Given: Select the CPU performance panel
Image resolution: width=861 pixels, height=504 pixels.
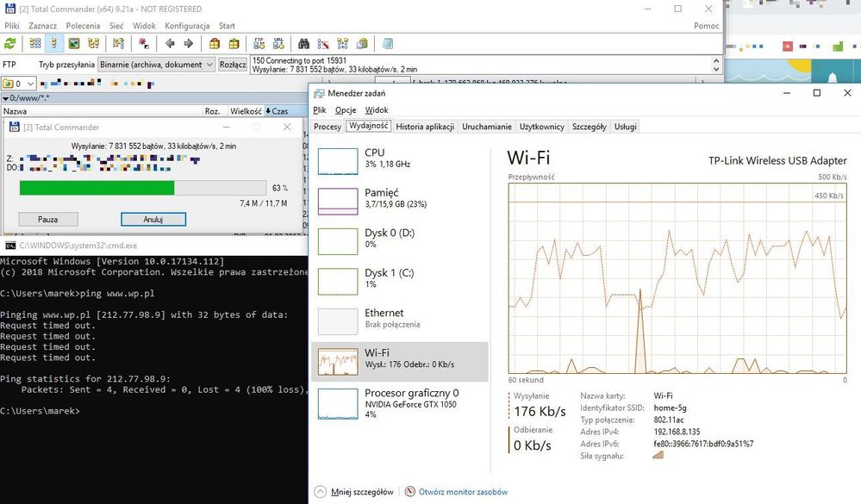Looking at the screenshot, I should tap(398, 159).
